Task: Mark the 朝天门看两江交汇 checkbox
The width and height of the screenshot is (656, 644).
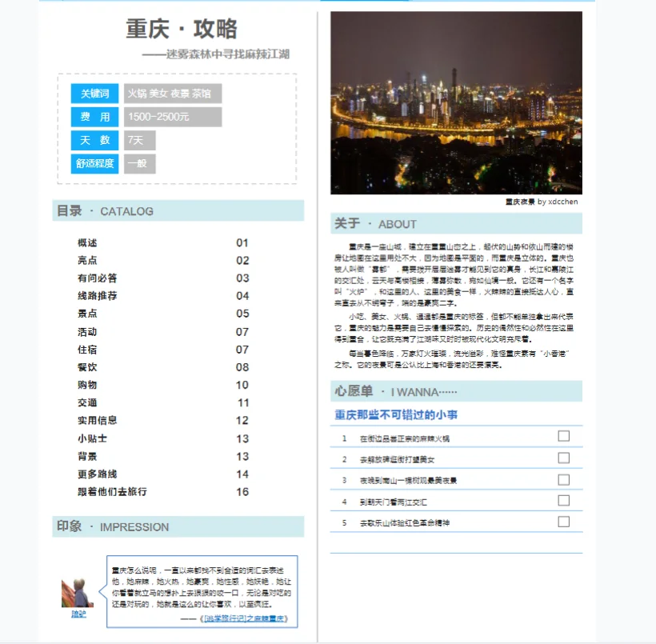Action: click(x=563, y=500)
